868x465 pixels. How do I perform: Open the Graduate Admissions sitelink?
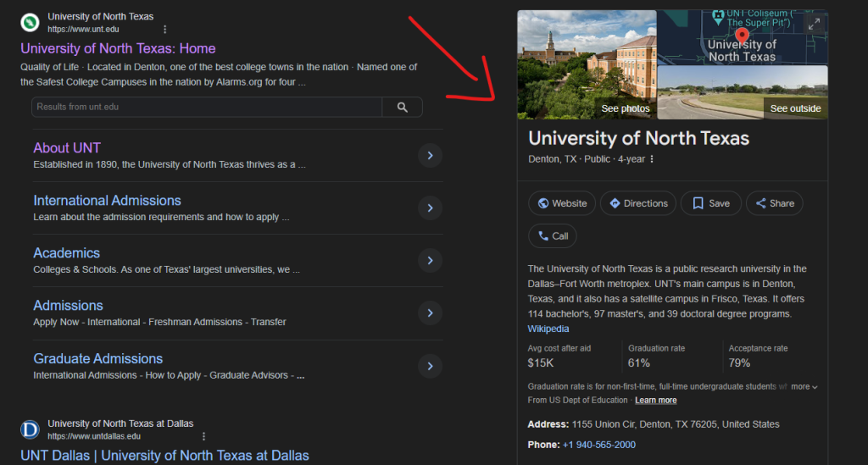[x=98, y=358]
